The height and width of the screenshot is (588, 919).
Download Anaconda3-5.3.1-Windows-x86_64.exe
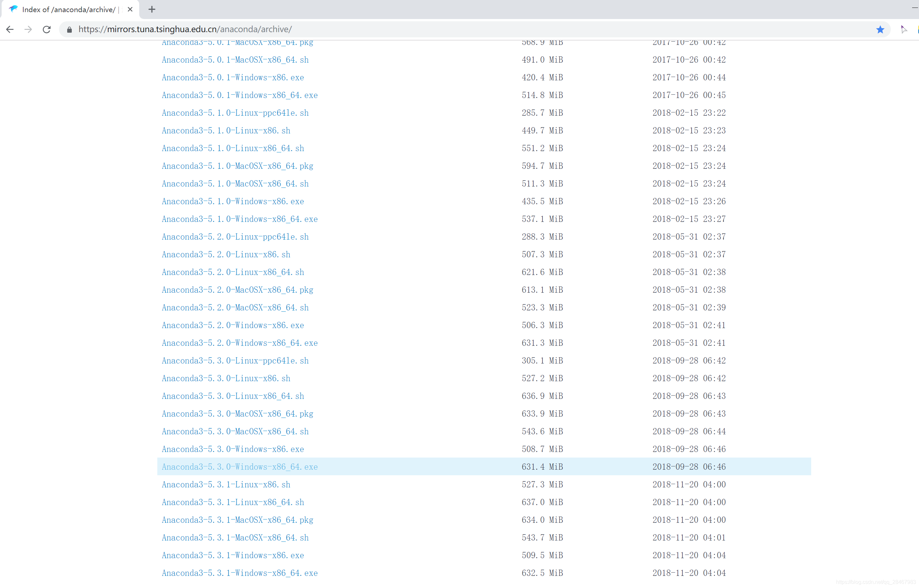tap(240, 573)
